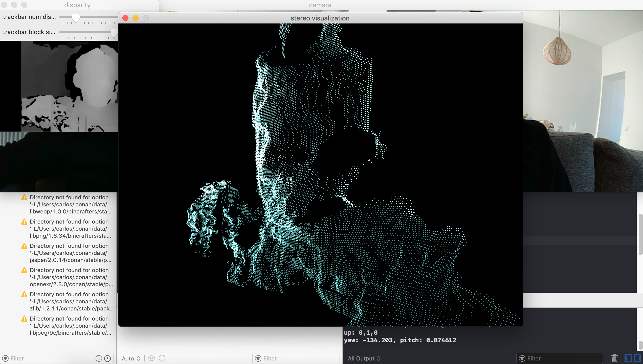The width and height of the screenshot is (643, 364).
Task: Click the 'trackbar block si...' label
Action: pyautogui.click(x=29, y=32)
